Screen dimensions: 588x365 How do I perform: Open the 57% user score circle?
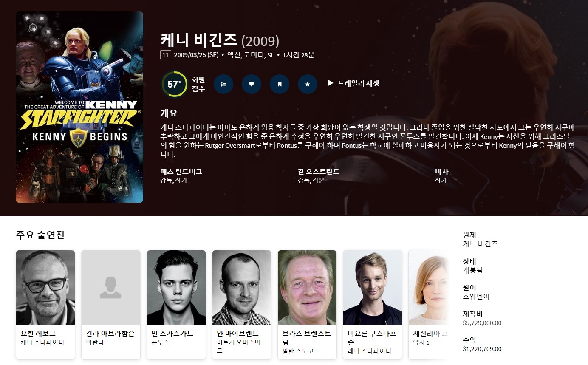click(x=174, y=84)
